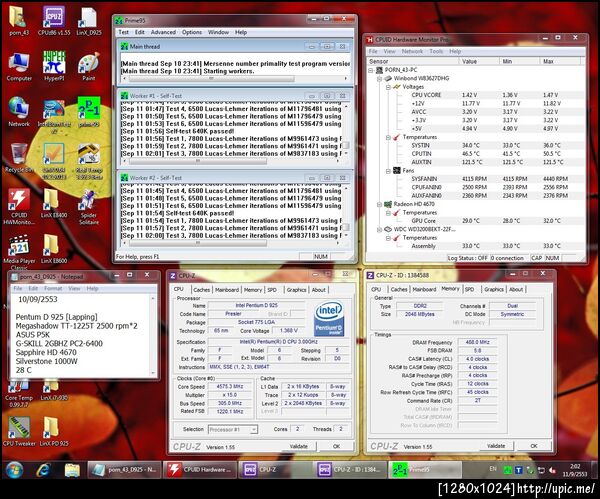Launch Internet Explorer from the taskbar

43,470
